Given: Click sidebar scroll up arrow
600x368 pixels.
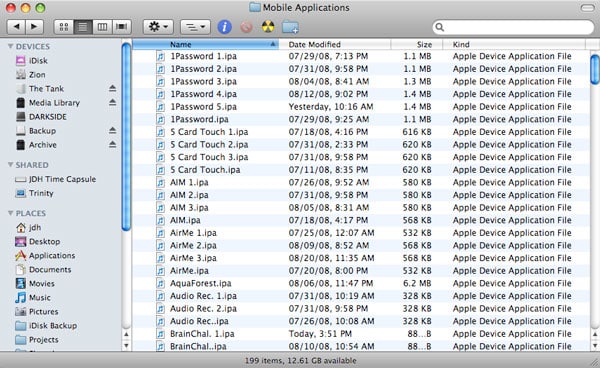Looking at the screenshot, I should 126,335.
